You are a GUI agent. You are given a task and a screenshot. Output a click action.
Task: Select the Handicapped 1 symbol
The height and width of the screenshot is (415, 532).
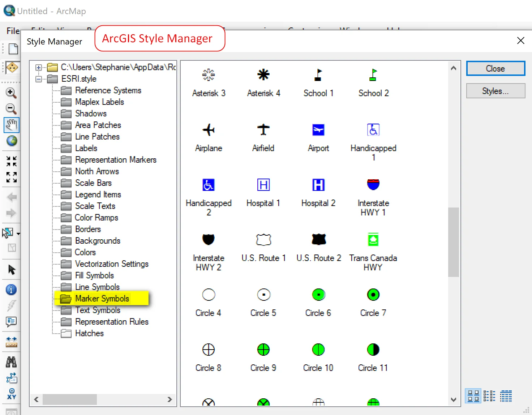point(373,130)
